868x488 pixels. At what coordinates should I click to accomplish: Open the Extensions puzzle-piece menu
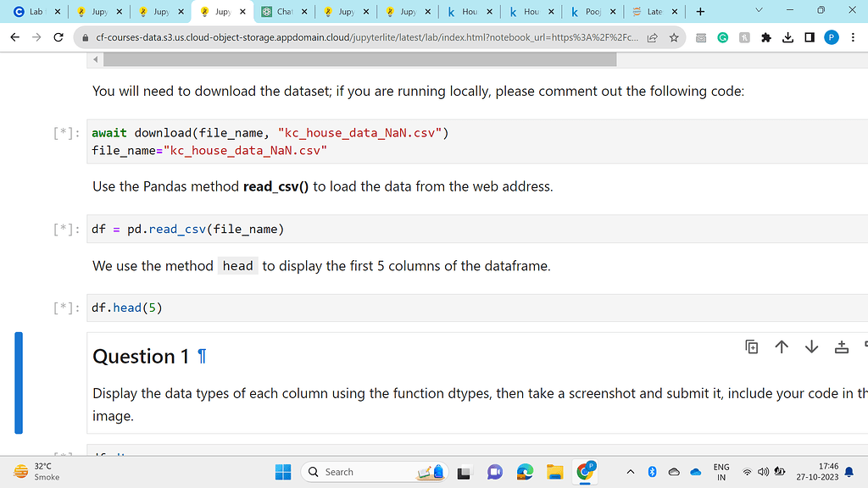pos(765,38)
